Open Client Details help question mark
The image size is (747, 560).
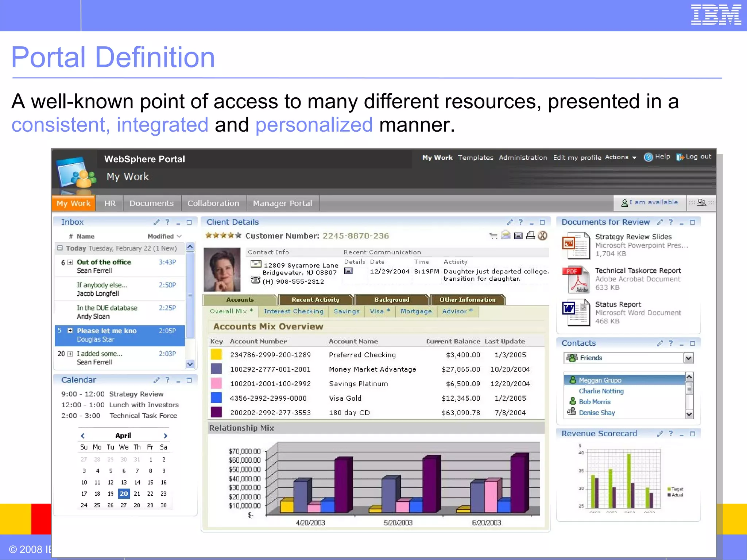pos(520,222)
